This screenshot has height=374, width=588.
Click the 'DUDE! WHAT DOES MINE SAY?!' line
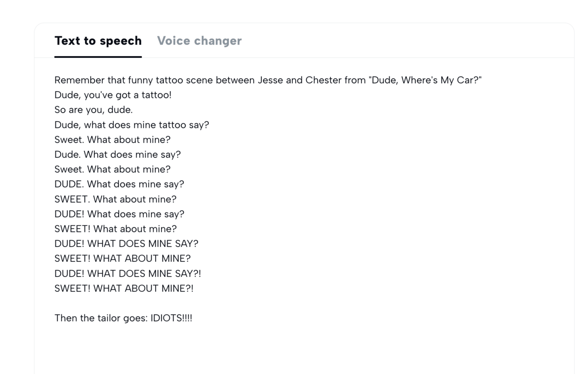tap(127, 273)
